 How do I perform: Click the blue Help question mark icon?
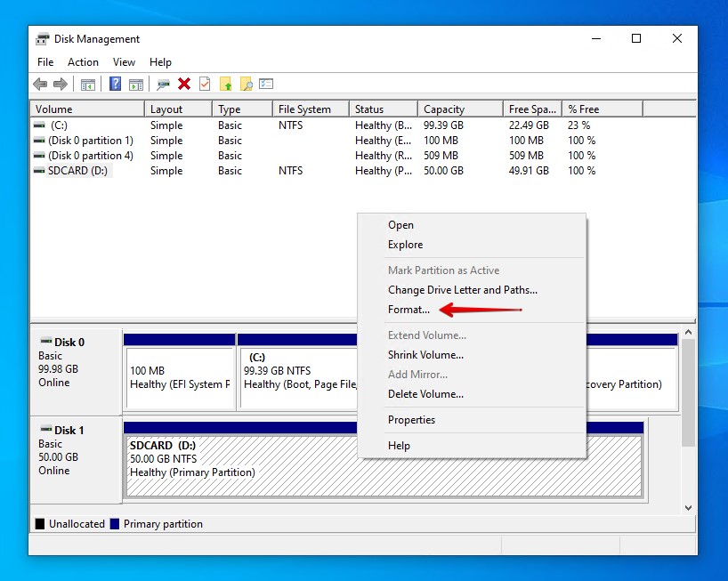point(116,85)
